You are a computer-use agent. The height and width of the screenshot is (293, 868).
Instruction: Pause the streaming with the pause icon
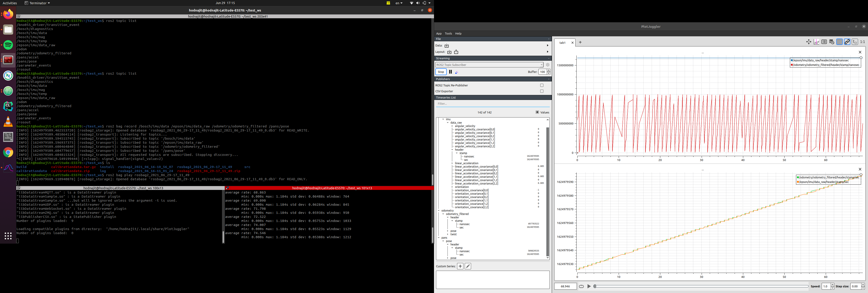[x=451, y=72]
